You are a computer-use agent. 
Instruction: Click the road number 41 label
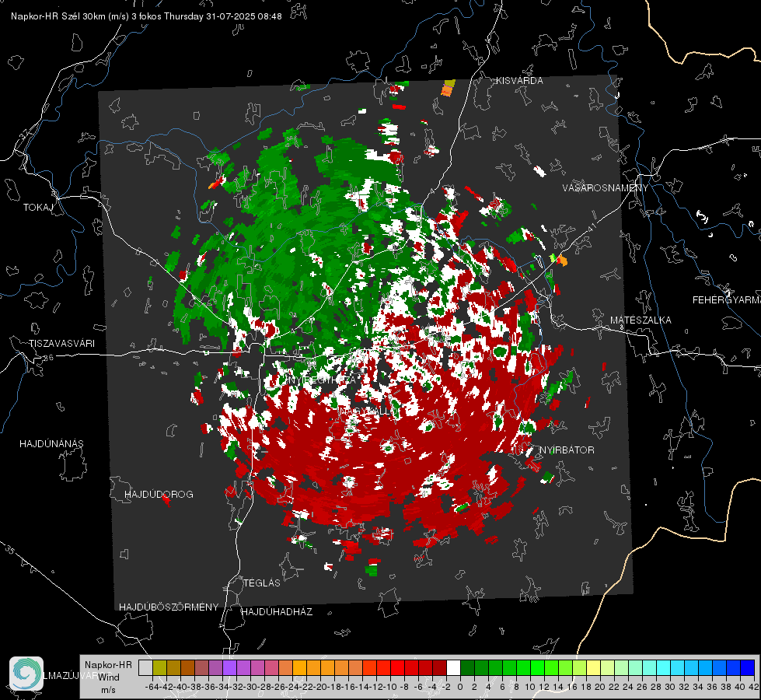(591, 226)
